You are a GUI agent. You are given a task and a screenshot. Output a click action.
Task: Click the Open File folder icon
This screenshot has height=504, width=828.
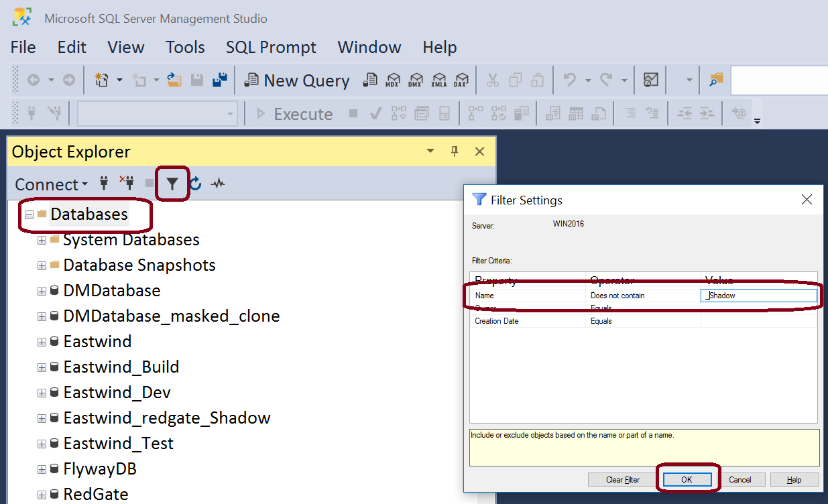pyautogui.click(x=174, y=80)
